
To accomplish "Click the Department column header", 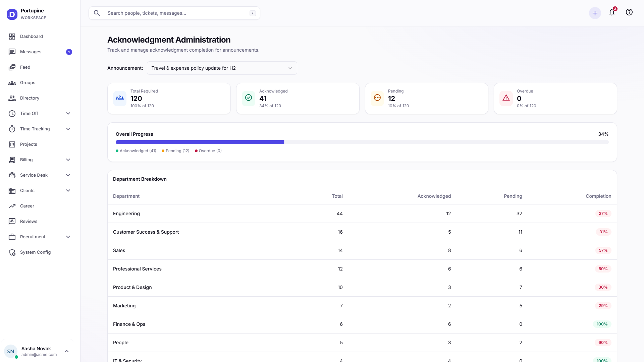I will 126,196.
